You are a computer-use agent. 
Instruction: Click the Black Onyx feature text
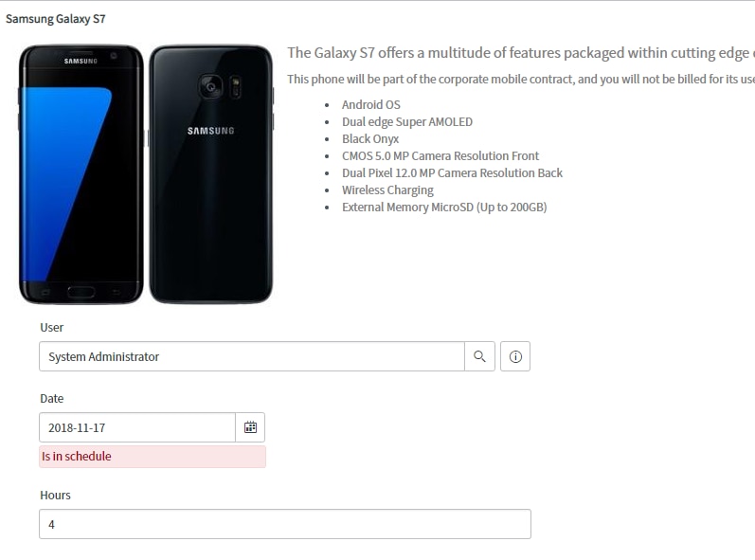[370, 138]
